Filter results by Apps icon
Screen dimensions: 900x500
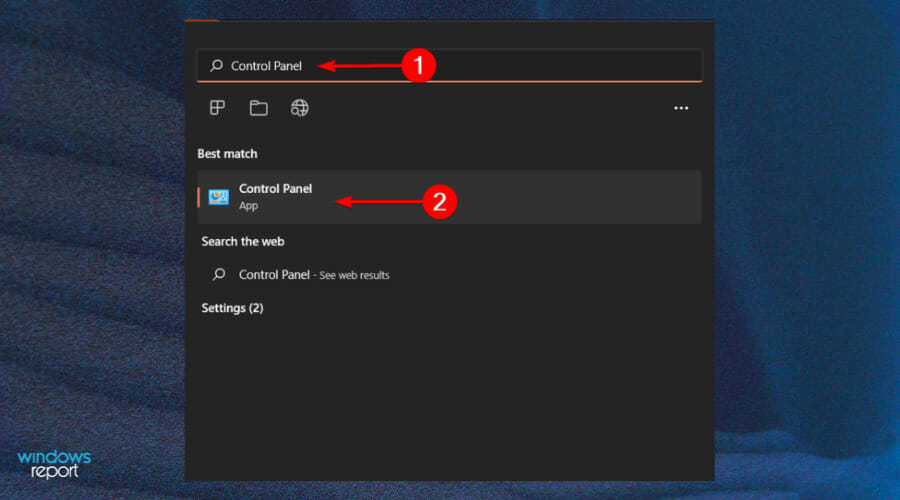pyautogui.click(x=217, y=108)
